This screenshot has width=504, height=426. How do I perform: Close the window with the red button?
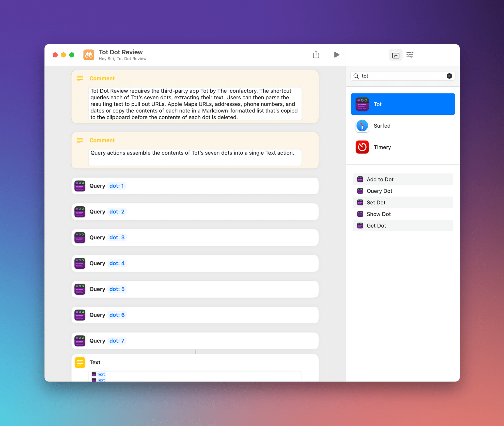click(55, 55)
